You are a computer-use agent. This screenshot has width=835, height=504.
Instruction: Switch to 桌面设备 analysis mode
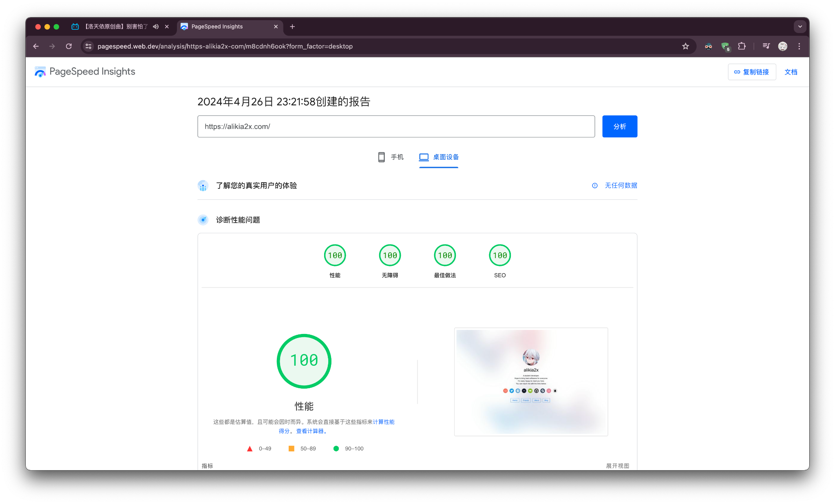pyautogui.click(x=438, y=157)
